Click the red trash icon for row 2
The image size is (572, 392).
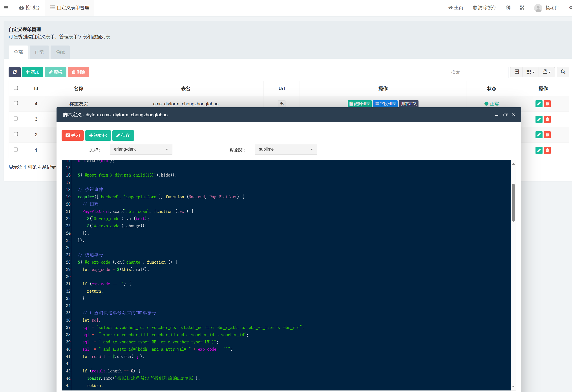547,135
